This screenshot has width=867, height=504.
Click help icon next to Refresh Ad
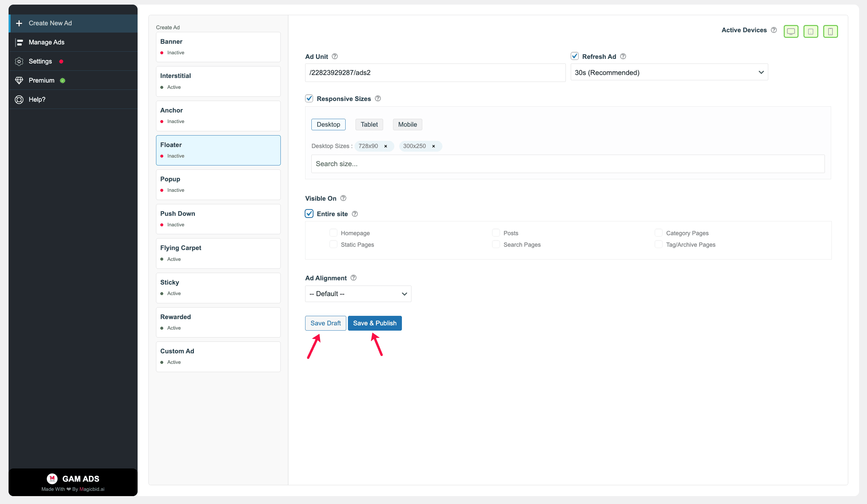623,56
